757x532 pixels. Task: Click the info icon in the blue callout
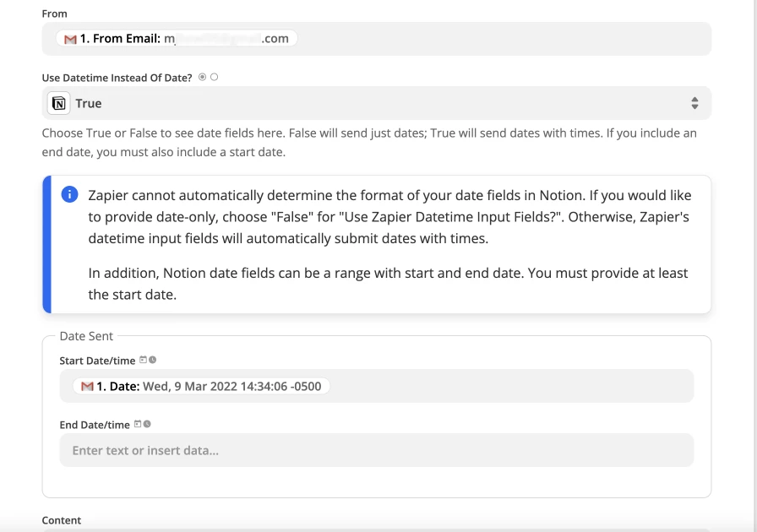[68, 194]
